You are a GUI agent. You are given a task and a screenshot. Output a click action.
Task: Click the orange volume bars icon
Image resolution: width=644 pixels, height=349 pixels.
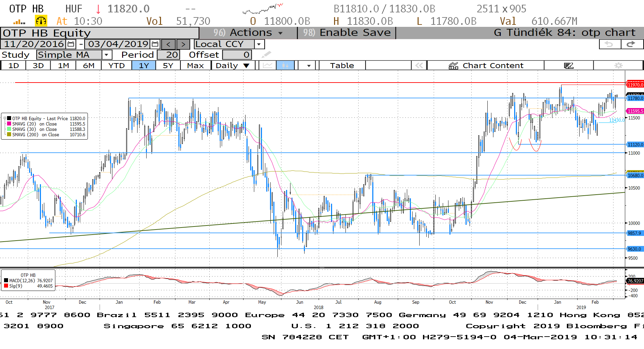coord(19,22)
